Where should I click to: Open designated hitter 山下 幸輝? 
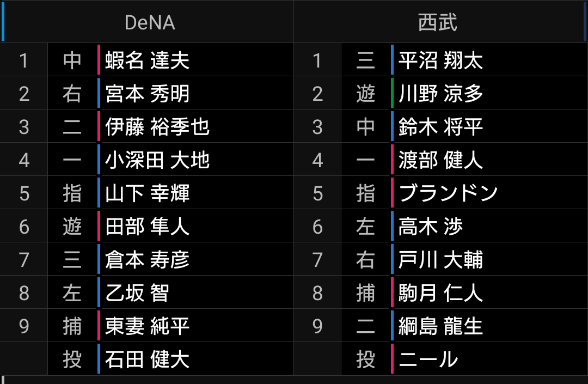(148, 193)
